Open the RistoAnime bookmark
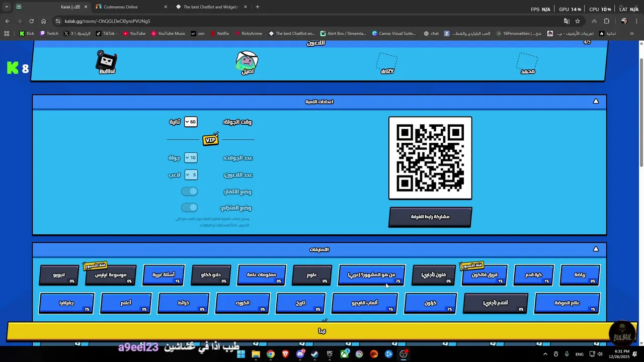The height and width of the screenshot is (362, 644). point(248,34)
